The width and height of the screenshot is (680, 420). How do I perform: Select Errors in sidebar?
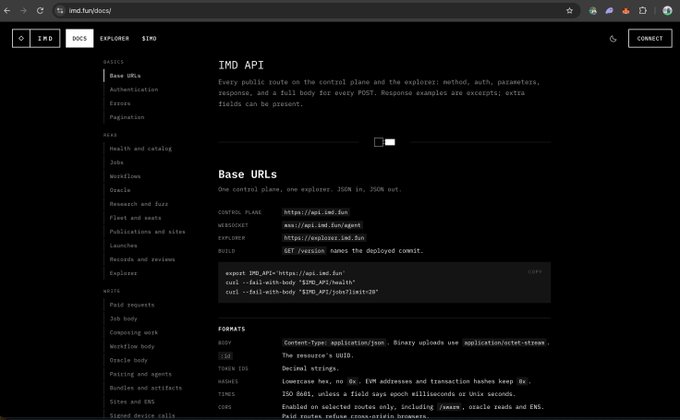pyautogui.click(x=120, y=103)
